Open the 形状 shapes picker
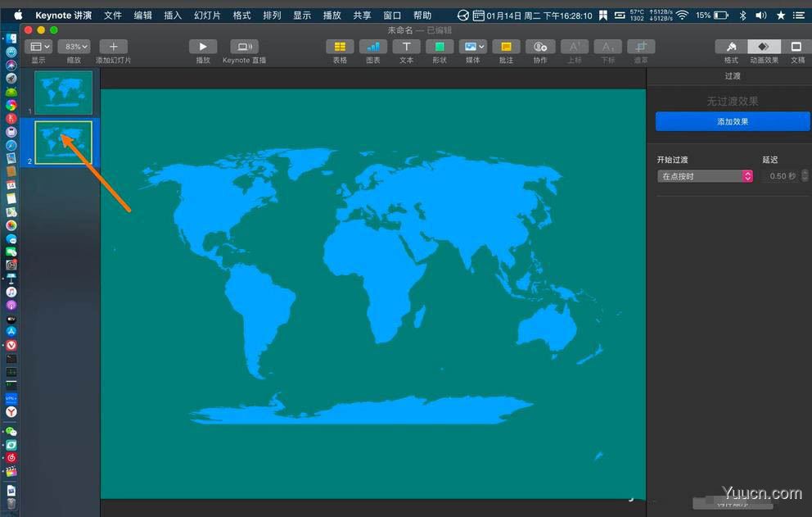This screenshot has width=812, height=517. pyautogui.click(x=440, y=47)
